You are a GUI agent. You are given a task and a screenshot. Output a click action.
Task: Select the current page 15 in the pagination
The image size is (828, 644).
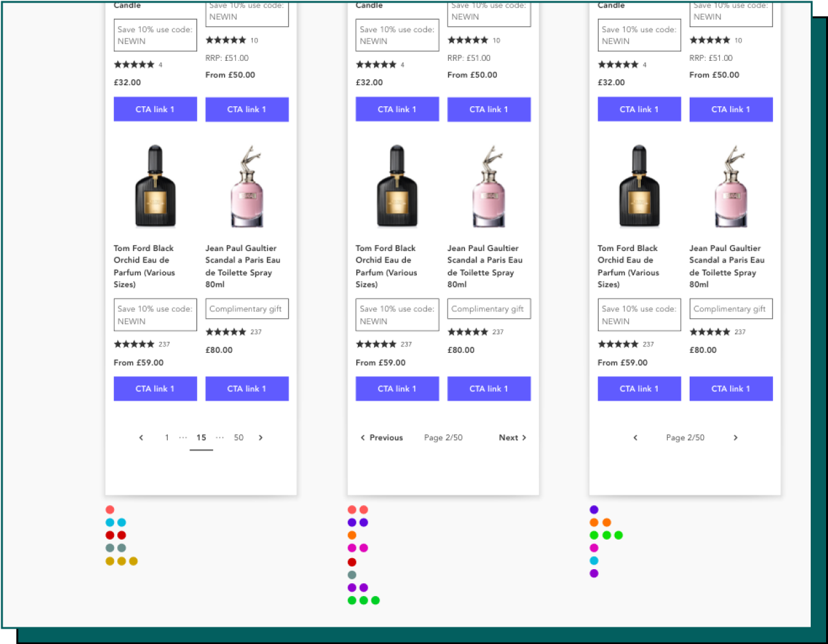[201, 438]
